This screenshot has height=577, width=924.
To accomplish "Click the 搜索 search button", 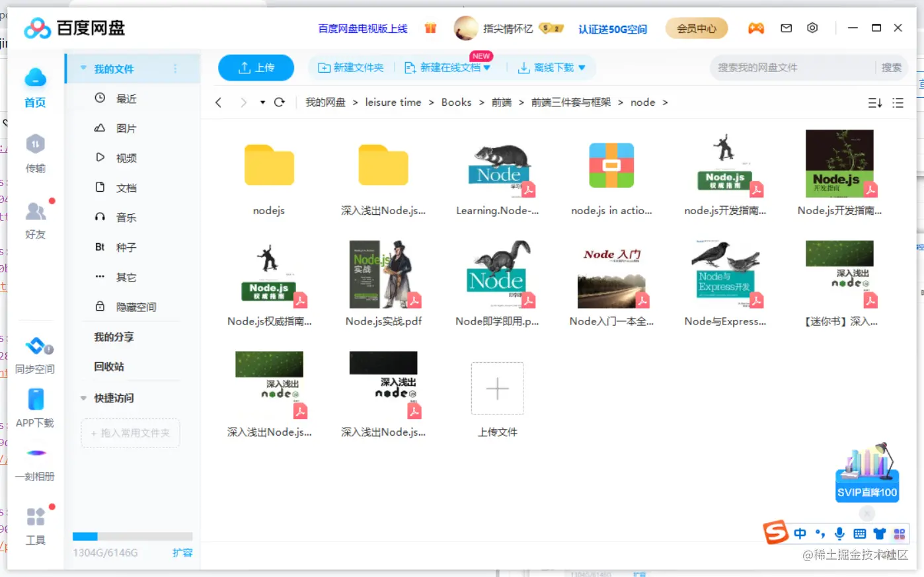I will click(x=891, y=67).
